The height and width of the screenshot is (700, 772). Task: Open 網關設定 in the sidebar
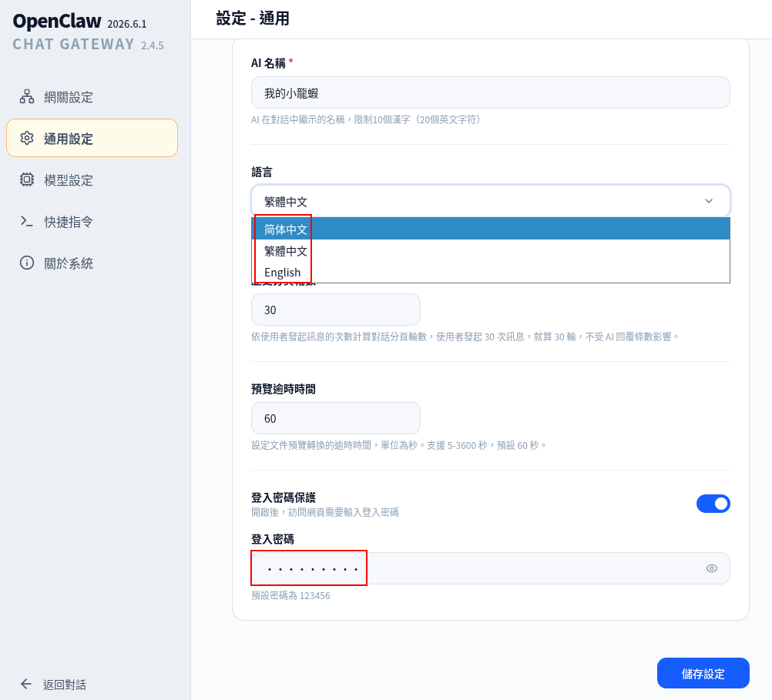(92, 97)
